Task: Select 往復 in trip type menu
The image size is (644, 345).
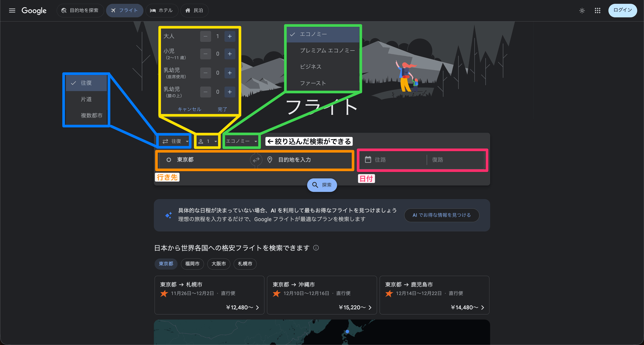Action: coord(86,83)
